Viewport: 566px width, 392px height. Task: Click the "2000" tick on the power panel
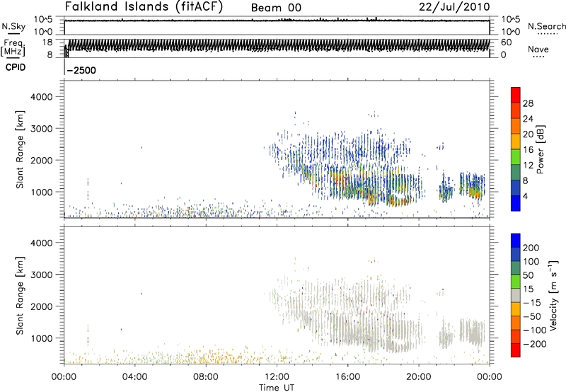[x=41, y=160]
